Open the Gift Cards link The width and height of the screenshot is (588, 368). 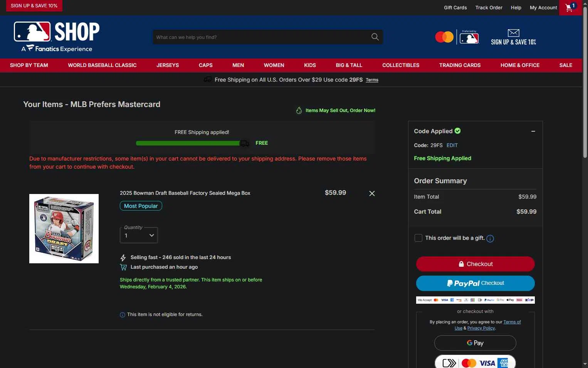(x=455, y=8)
